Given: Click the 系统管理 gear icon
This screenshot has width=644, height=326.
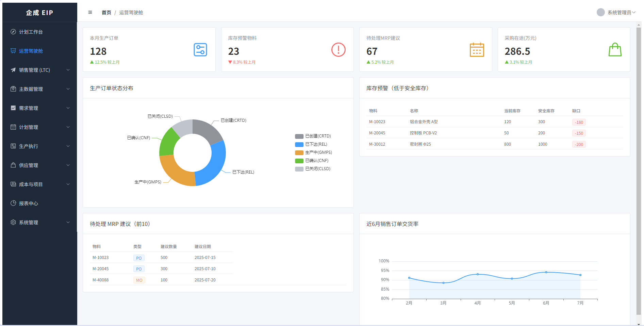Looking at the screenshot, I should (13, 222).
